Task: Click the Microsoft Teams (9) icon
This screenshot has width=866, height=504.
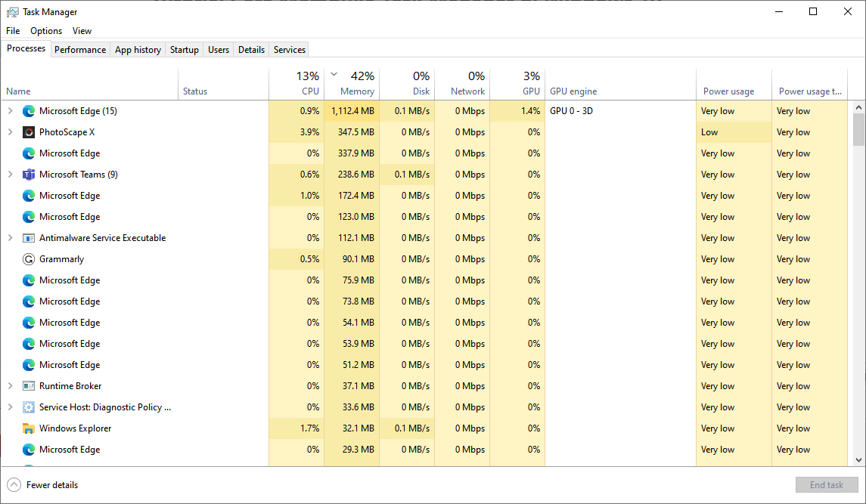Action: (x=29, y=175)
